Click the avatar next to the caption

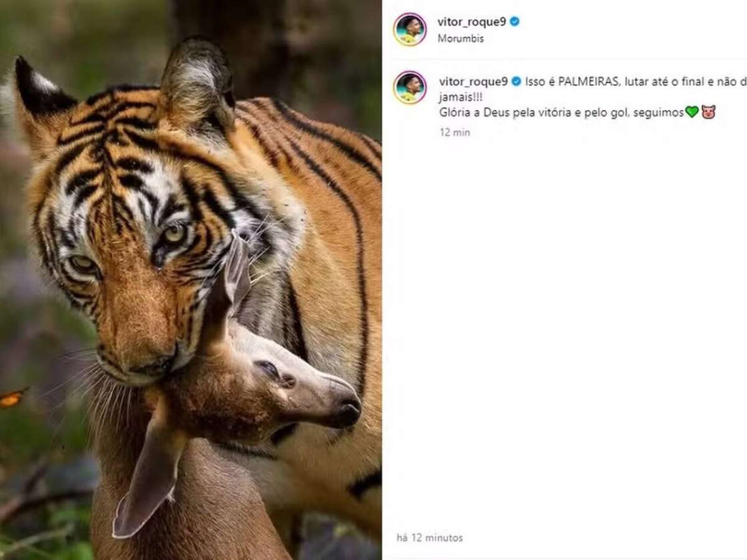pos(410,88)
